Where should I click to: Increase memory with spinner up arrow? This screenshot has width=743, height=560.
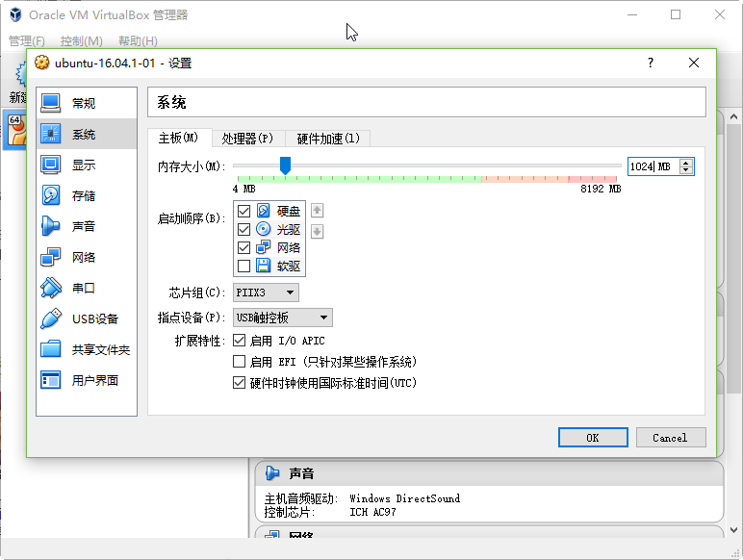coord(685,163)
